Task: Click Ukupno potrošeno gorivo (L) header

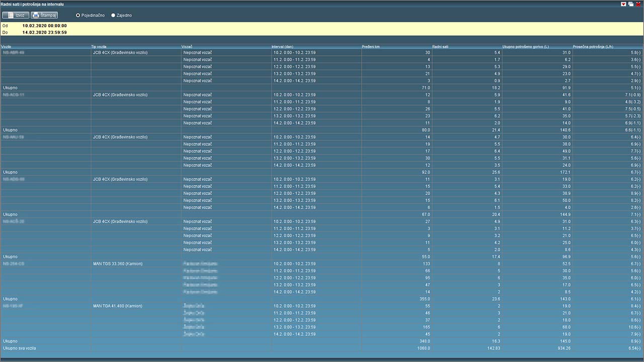Action: pyautogui.click(x=525, y=47)
